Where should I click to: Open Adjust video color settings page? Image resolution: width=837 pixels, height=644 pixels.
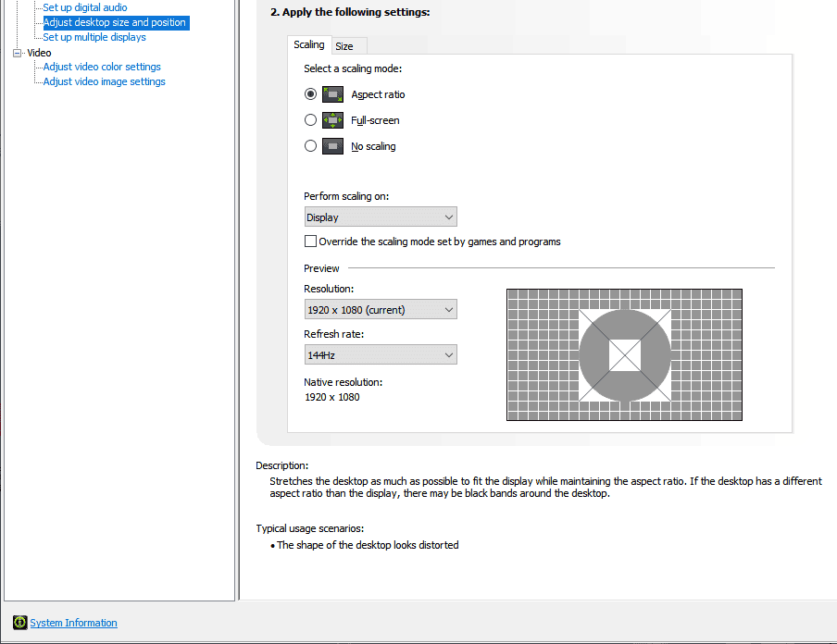[x=102, y=67]
